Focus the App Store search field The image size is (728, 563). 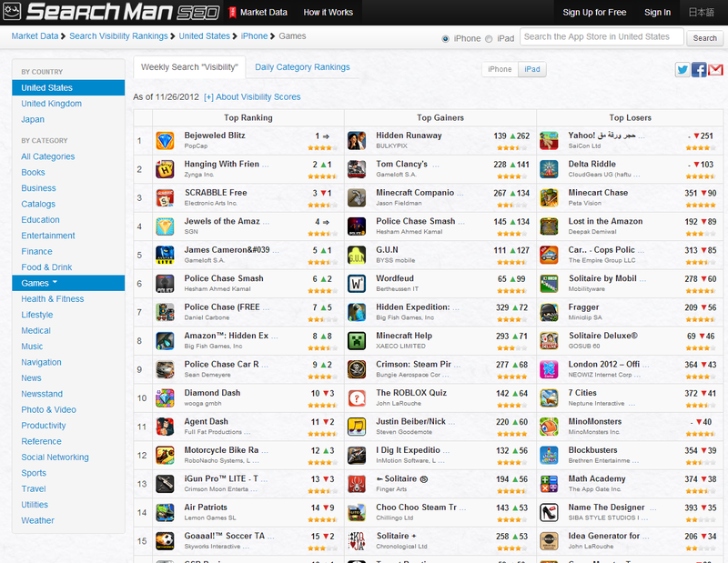pos(602,36)
